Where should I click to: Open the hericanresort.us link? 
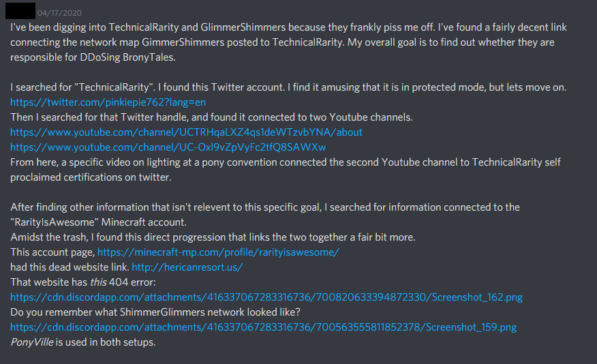[187, 267]
